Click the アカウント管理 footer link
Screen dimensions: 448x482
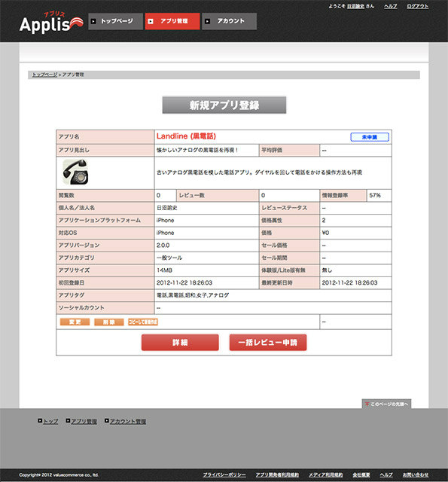click(x=128, y=421)
